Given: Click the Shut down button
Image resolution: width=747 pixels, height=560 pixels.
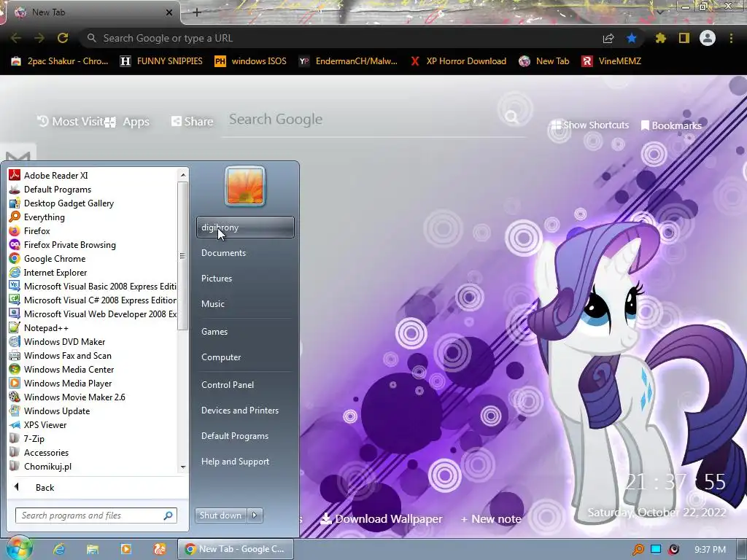Looking at the screenshot, I should [220, 516].
